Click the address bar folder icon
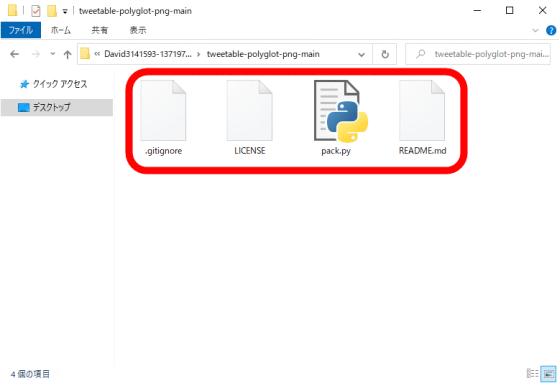This screenshot has width=560, height=383. point(85,54)
